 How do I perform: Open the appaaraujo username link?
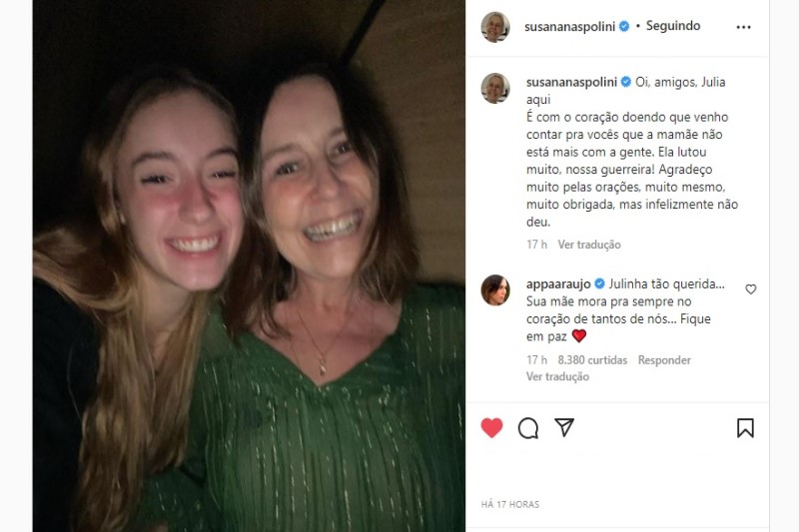558,283
